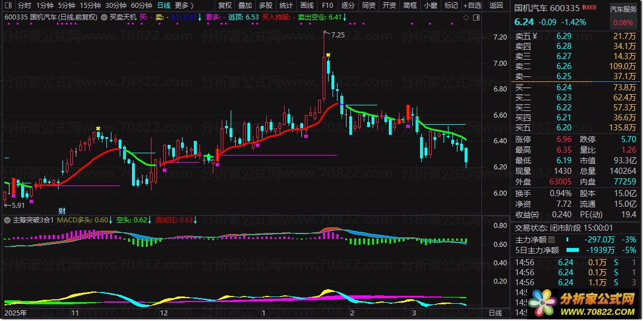Switch to the 分时 intraday chart

(25, 6)
